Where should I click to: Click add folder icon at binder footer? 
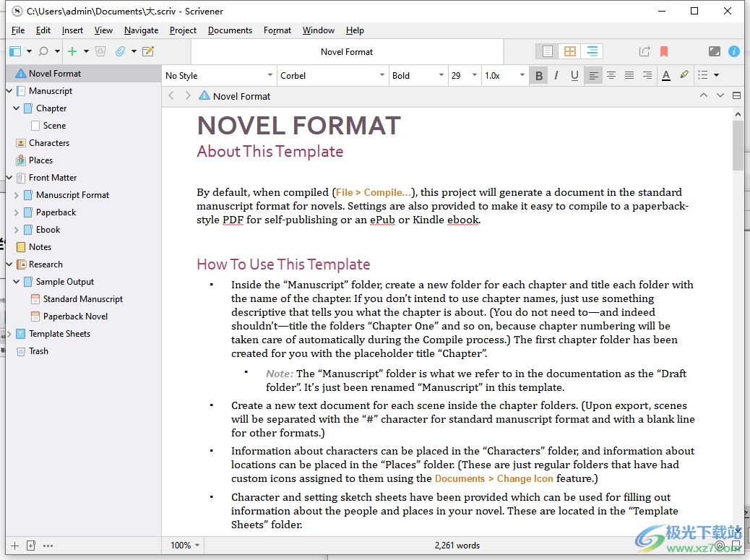tap(31, 545)
